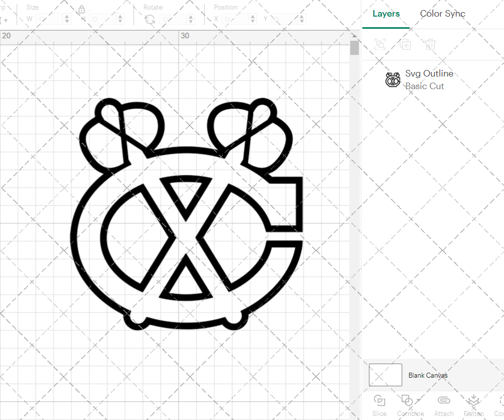Click the canvas vertical scrollbar thumb
The width and height of the screenshot is (504, 420).
pyautogui.click(x=354, y=47)
